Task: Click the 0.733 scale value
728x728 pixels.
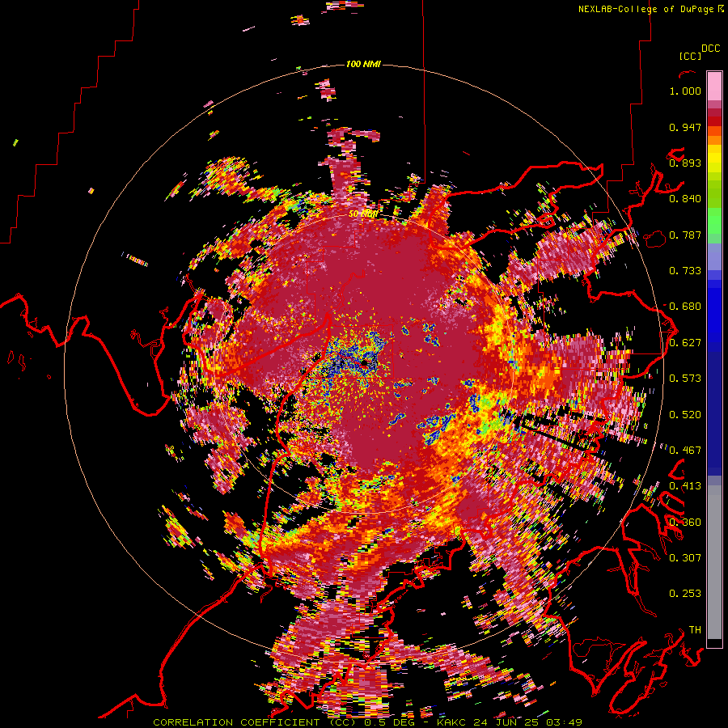Action: click(685, 271)
